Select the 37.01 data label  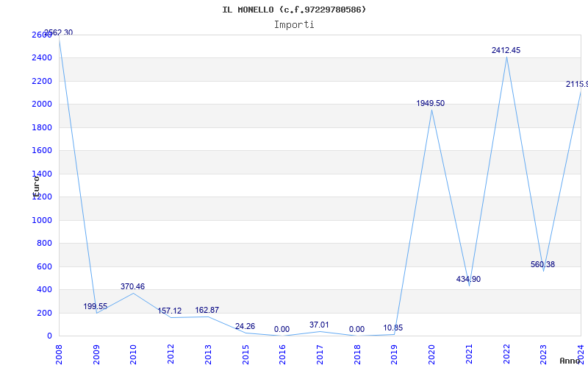319,325
